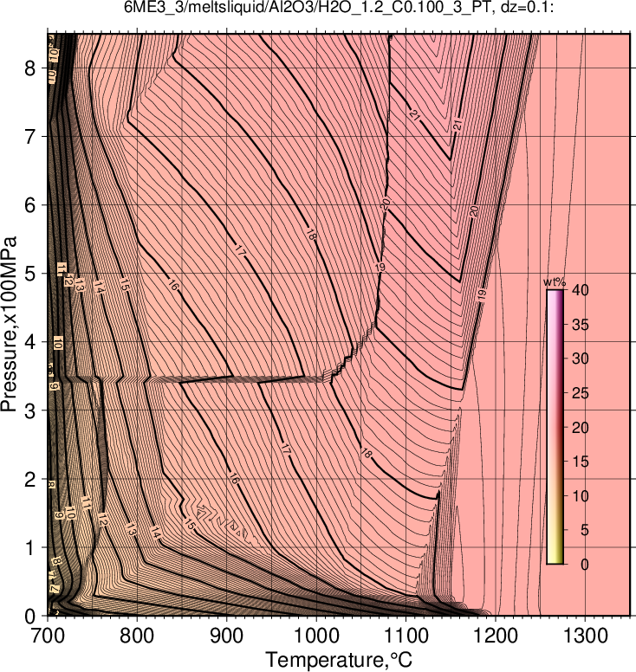Viewport: 636px width, 672px height.
Task: Click colorbar tick label 15
Action: coord(580,462)
